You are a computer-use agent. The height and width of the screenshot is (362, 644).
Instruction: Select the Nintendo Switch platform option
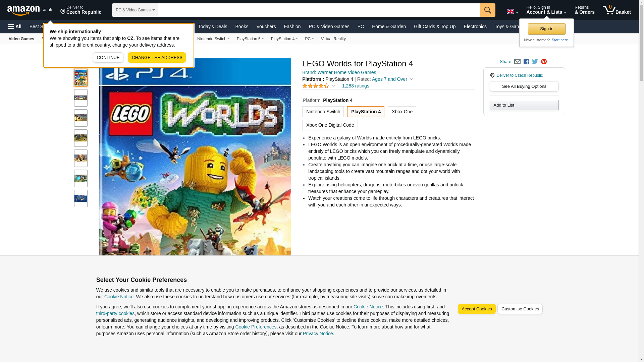(x=323, y=112)
